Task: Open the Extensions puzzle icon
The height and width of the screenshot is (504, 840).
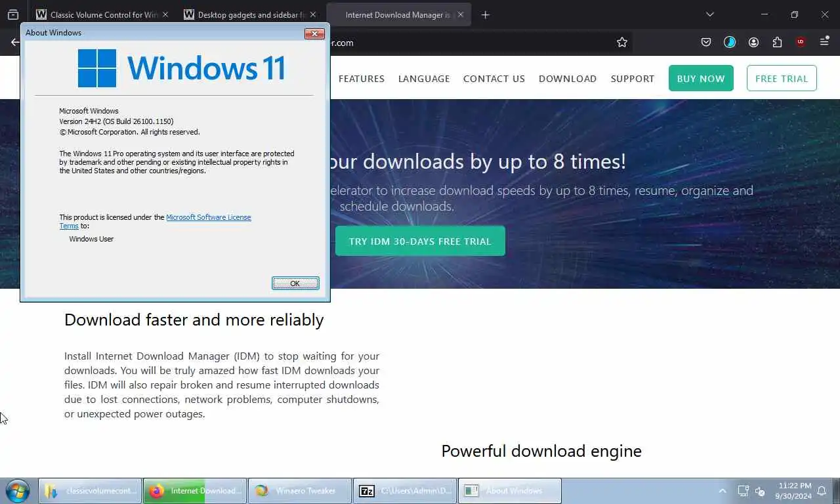Action: pyautogui.click(x=777, y=42)
